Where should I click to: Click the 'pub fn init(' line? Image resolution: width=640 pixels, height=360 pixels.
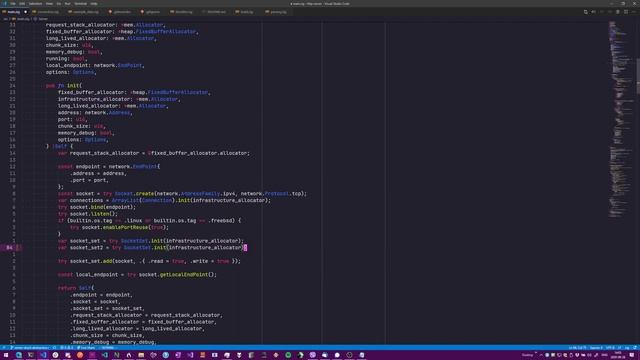(x=64, y=86)
